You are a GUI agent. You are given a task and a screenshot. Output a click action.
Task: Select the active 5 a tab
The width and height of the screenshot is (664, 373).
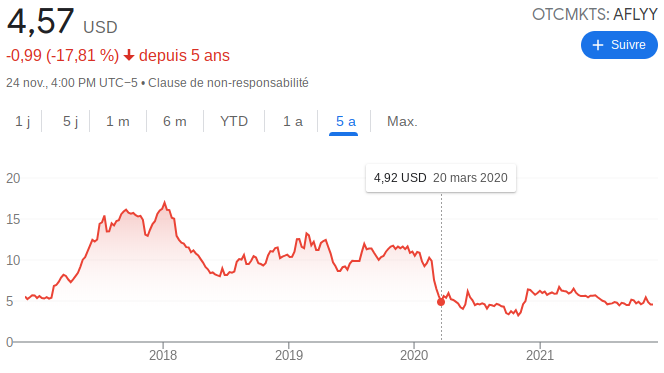345,122
